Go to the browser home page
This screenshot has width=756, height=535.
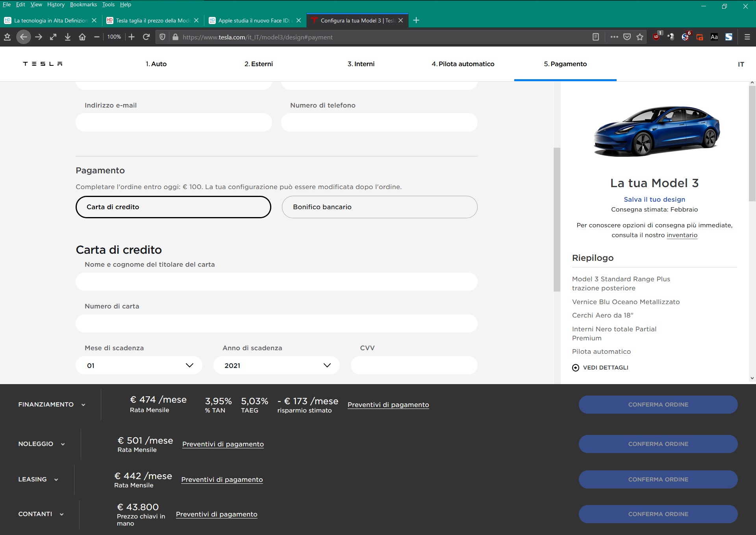coord(82,37)
